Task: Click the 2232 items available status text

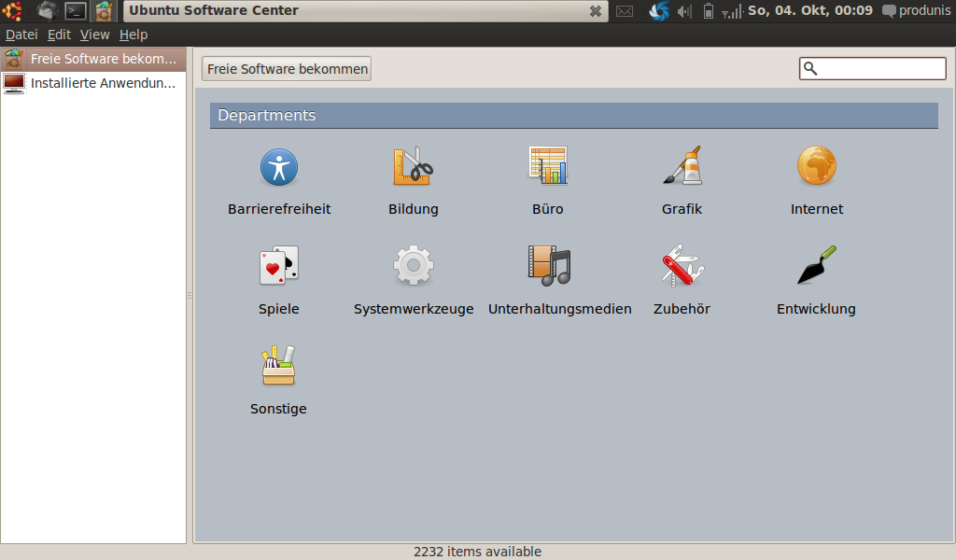Action: pos(477,552)
